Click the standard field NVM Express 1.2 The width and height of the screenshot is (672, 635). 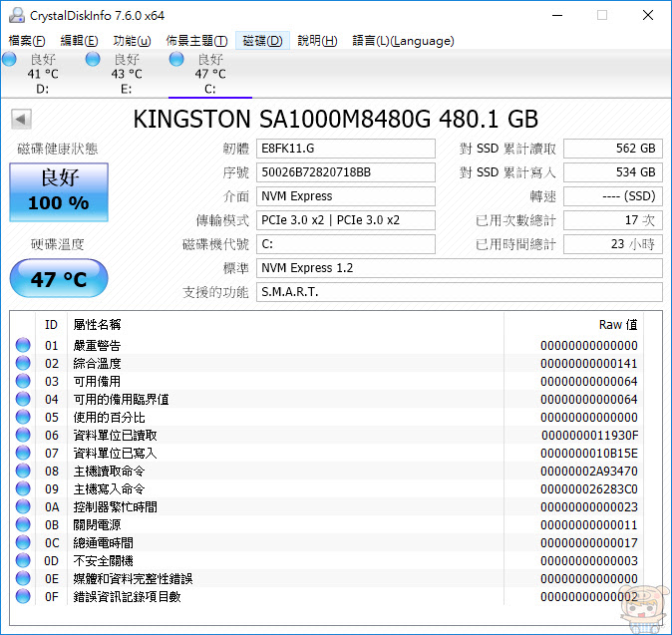tap(460, 268)
